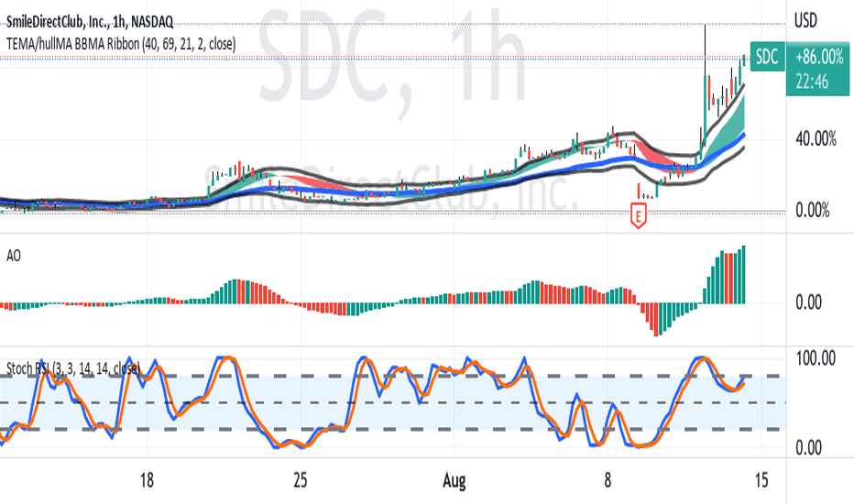Click the 0.00% price axis label
The image size is (854, 504).
pyautogui.click(x=813, y=211)
